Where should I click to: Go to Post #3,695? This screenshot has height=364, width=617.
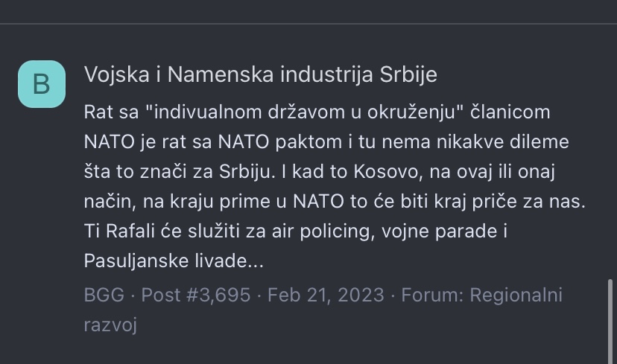click(x=195, y=296)
